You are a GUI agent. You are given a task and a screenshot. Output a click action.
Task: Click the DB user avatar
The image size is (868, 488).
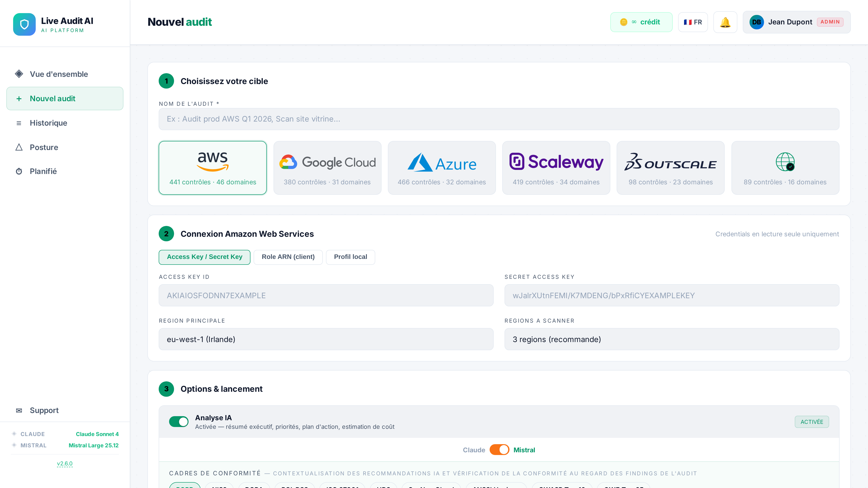[x=757, y=22]
